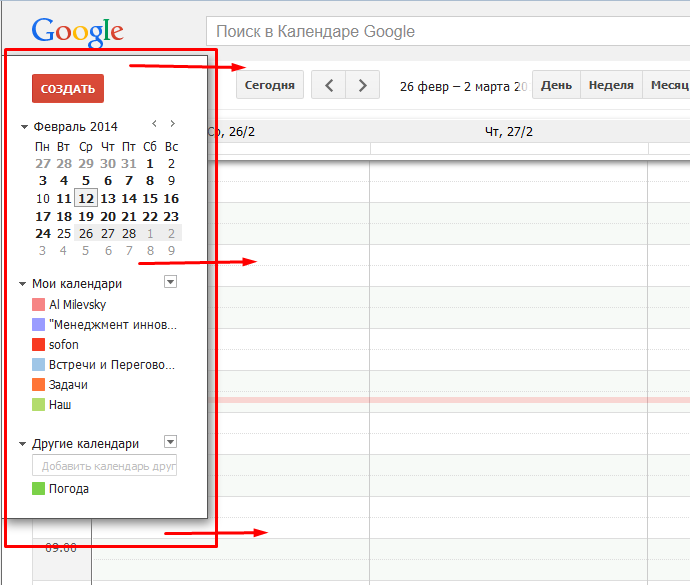
Task: Click the Чт, 27/2 day header
Action: coord(509,132)
